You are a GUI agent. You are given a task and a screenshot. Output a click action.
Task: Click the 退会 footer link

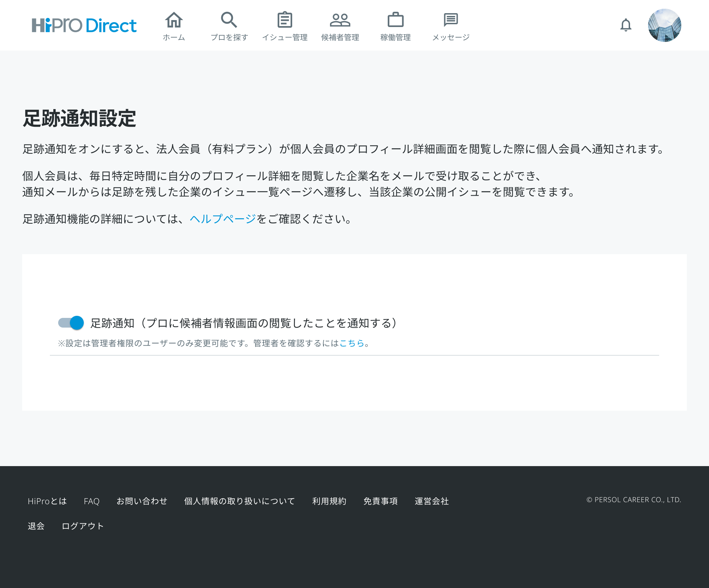pyautogui.click(x=36, y=526)
